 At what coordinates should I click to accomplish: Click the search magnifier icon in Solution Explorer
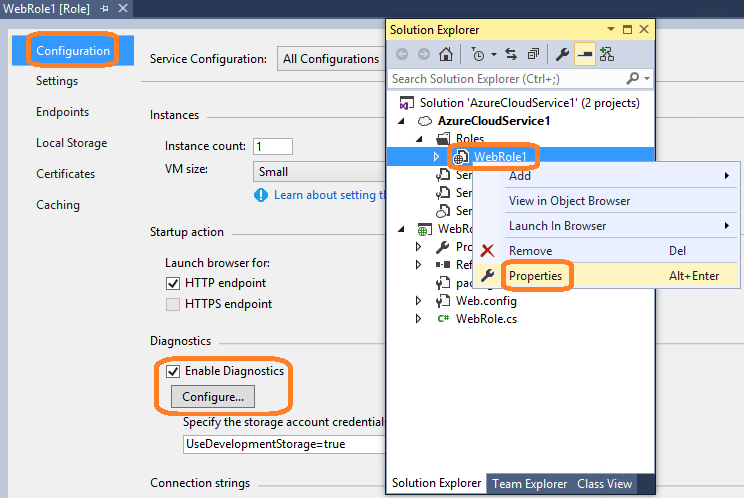[x=632, y=78]
